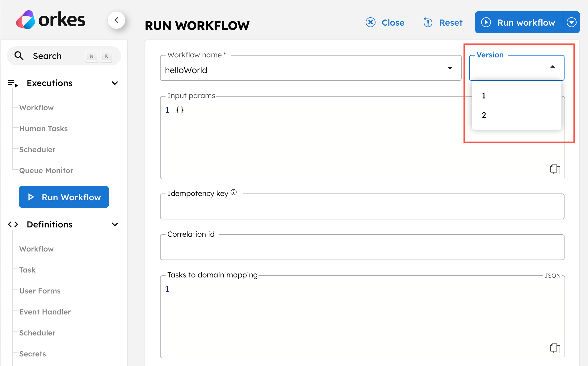Collapse the Executions section chevron
Screen dimensions: 588x366
click(115, 83)
